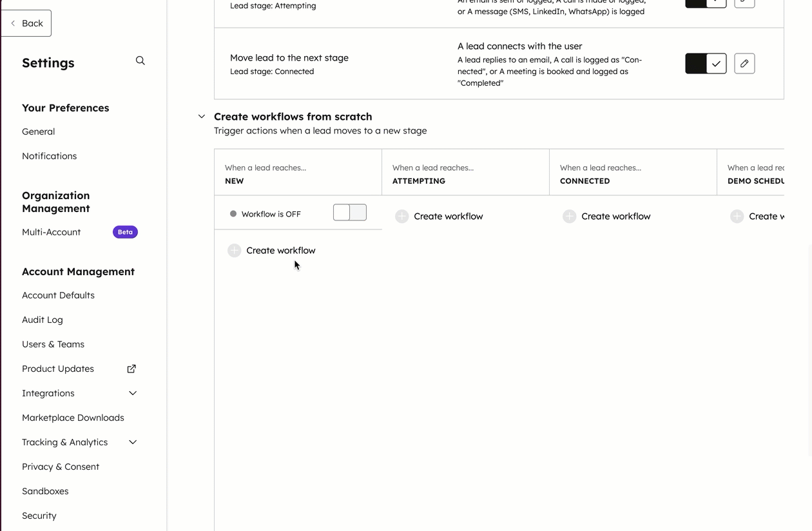Open Users & Teams settings
The height and width of the screenshot is (531, 812).
pos(53,344)
